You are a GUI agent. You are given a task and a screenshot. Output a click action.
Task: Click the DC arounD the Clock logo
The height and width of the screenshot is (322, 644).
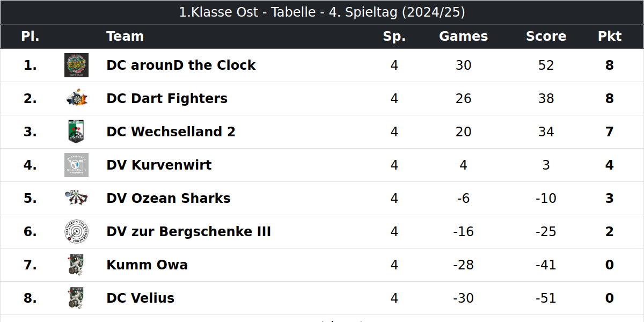tap(76, 65)
